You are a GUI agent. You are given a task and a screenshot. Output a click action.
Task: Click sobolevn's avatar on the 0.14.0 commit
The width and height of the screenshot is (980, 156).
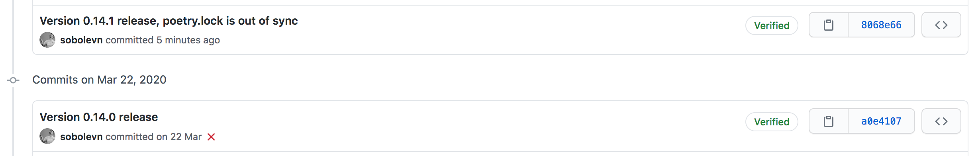pyautogui.click(x=47, y=136)
